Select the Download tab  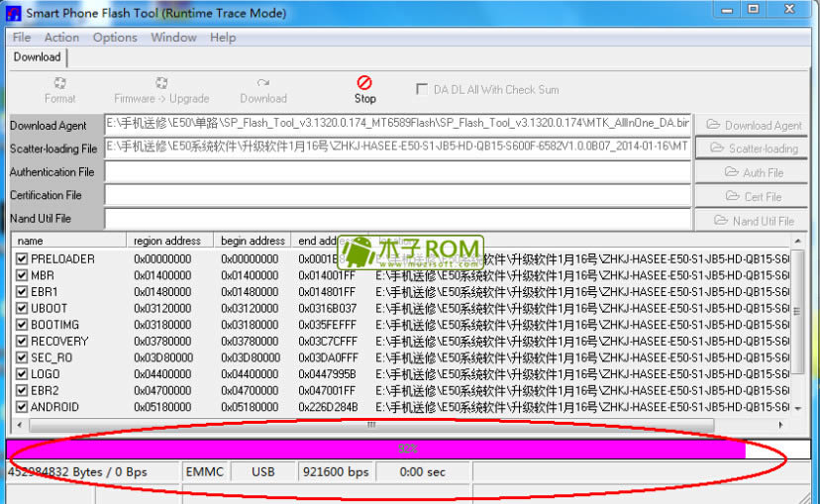[37, 57]
